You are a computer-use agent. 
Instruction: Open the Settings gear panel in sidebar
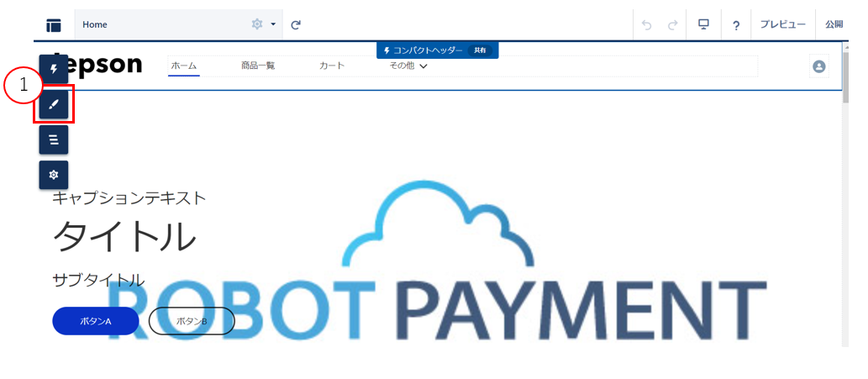(x=54, y=175)
